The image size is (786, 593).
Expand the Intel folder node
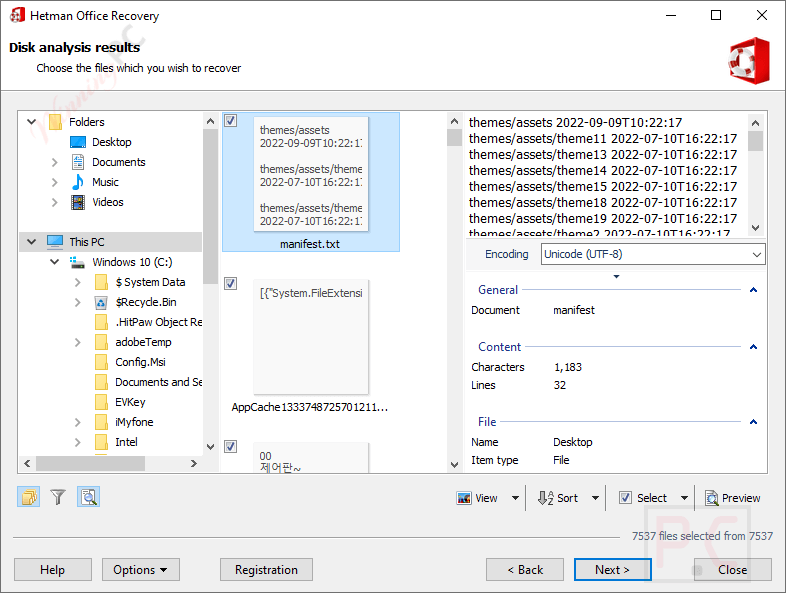coord(78,442)
